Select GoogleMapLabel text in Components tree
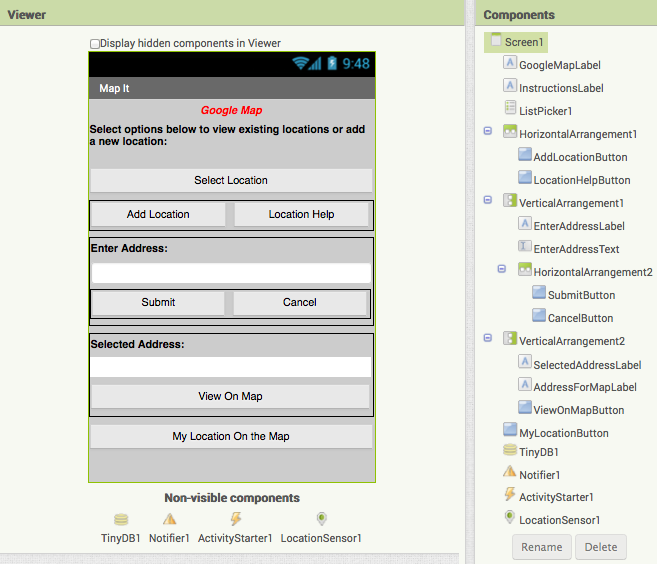This screenshot has width=657, height=564. tap(560, 65)
